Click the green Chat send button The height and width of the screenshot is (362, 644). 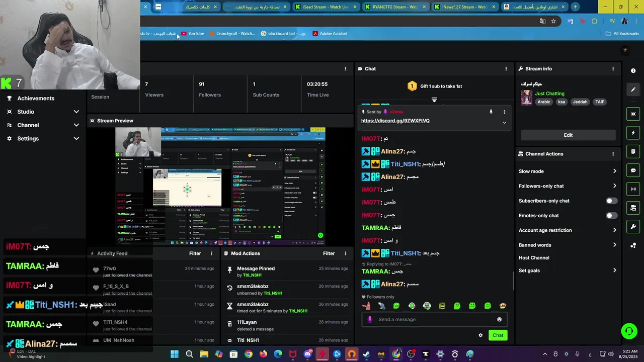(x=498, y=335)
